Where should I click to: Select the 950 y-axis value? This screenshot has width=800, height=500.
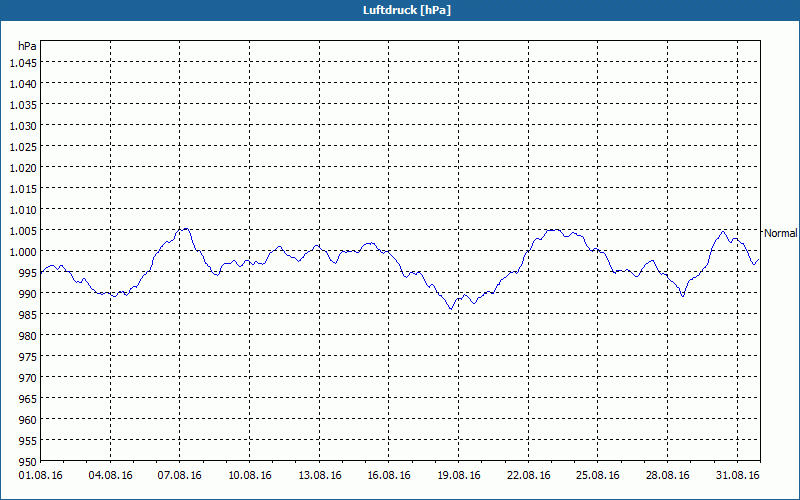tap(29, 462)
